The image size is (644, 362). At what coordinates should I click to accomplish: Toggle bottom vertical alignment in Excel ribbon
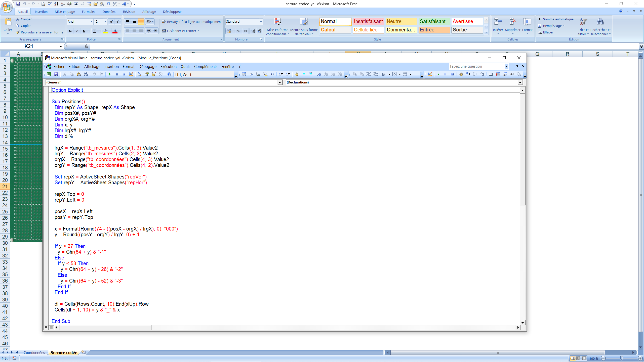141,22
